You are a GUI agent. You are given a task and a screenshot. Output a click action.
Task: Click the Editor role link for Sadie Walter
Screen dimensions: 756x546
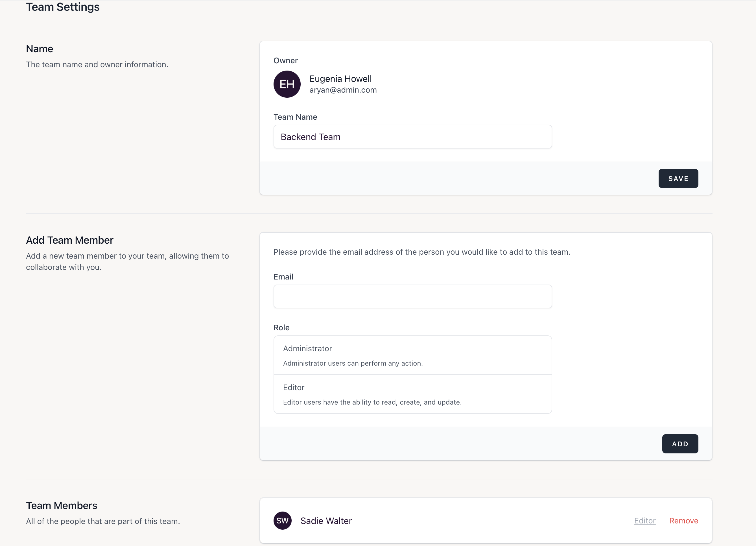pos(645,521)
